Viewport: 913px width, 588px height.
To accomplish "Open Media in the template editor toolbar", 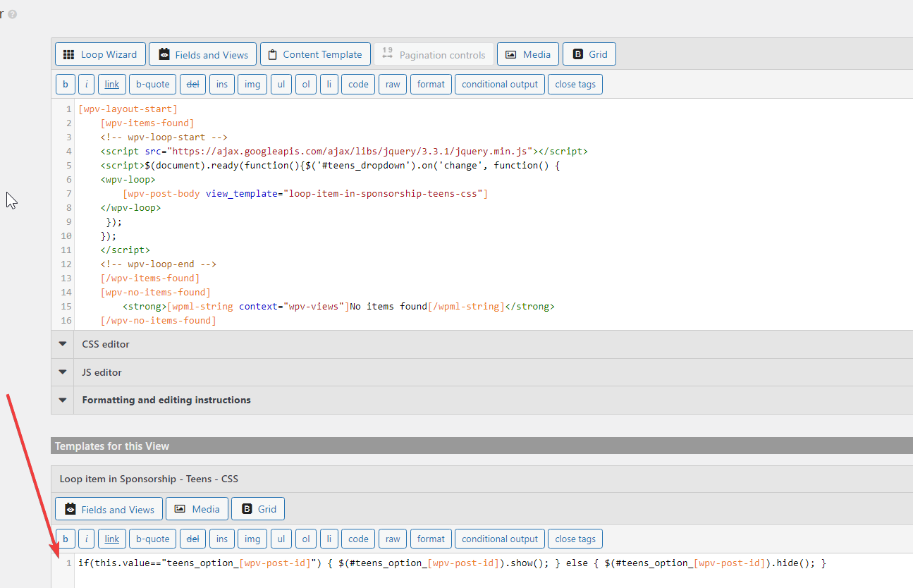I will [197, 509].
